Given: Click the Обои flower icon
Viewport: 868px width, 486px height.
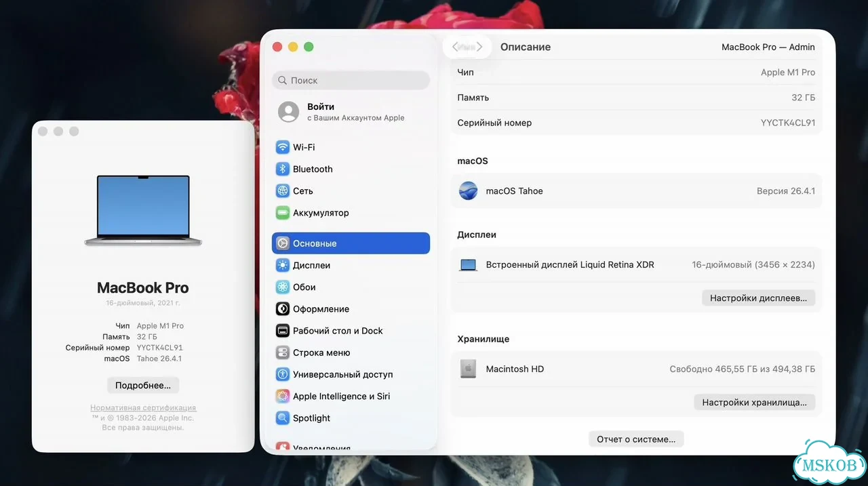Looking at the screenshot, I should 283,287.
